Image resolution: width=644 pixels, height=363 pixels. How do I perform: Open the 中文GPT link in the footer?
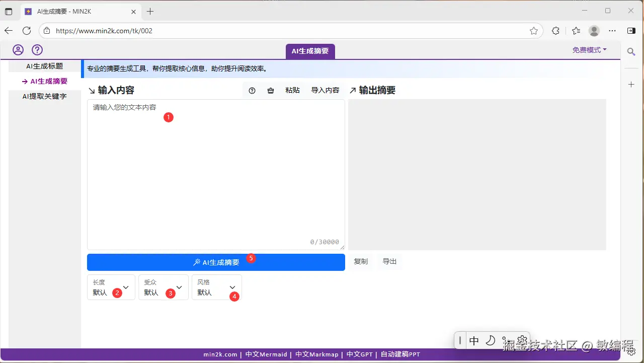click(x=359, y=354)
